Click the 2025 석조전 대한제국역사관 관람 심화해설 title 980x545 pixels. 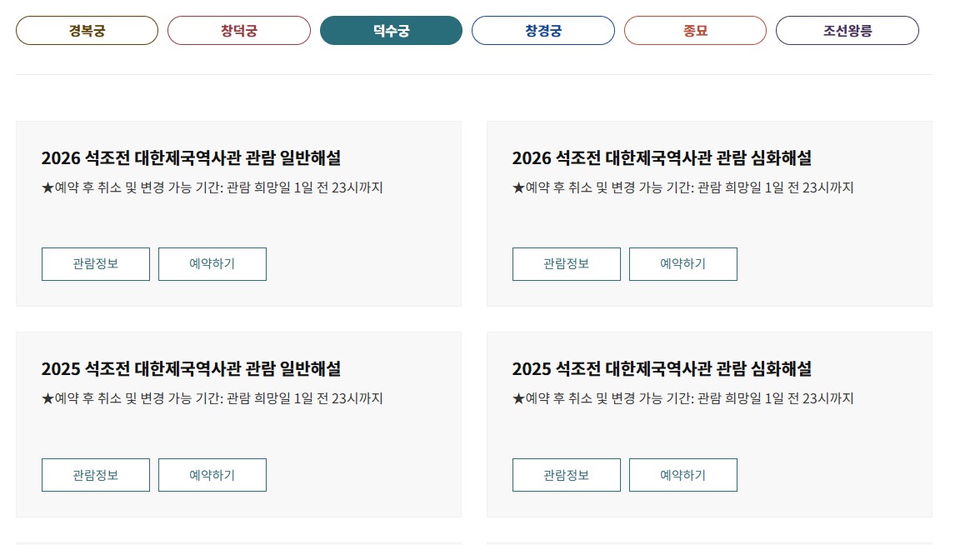click(662, 368)
